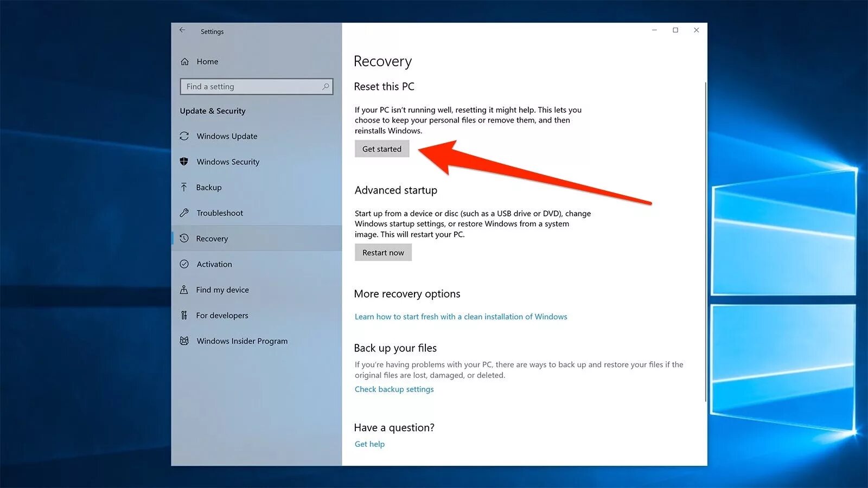This screenshot has width=868, height=488.
Task: Open Check backup settings link
Action: coord(394,389)
